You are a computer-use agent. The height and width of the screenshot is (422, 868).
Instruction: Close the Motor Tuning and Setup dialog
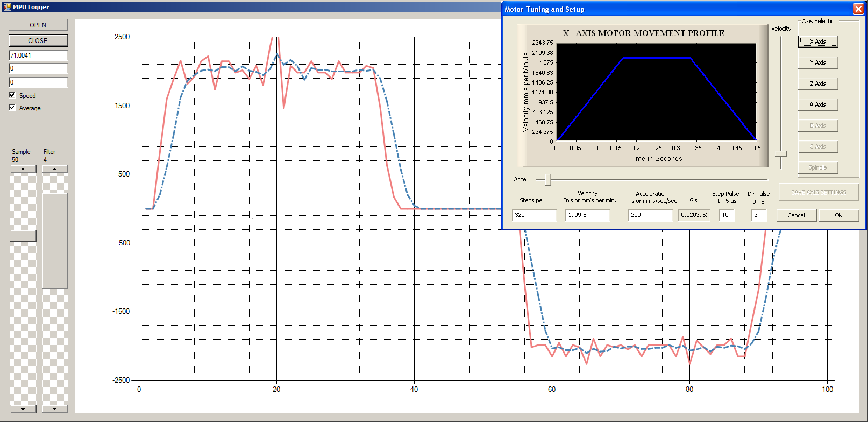pyautogui.click(x=858, y=9)
